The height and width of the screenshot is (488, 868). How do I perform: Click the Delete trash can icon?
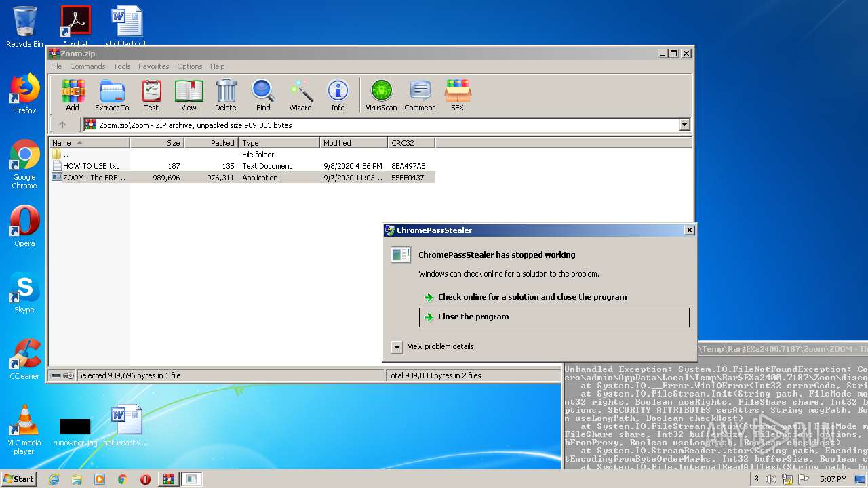point(226,95)
